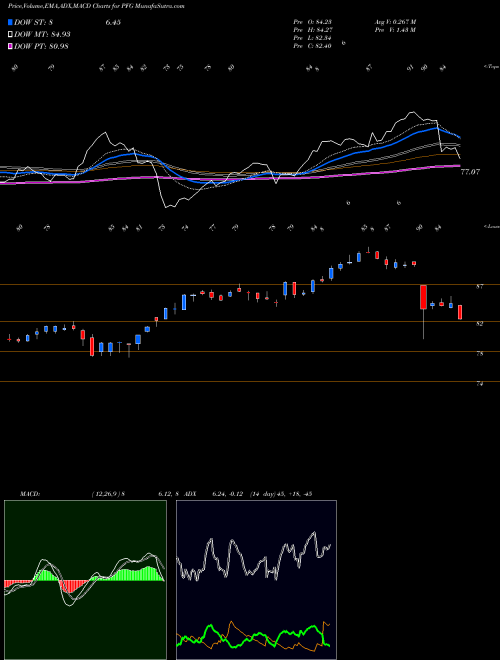Click the '<Tops' marker label
Screen dimensions: 500x660
491,67
